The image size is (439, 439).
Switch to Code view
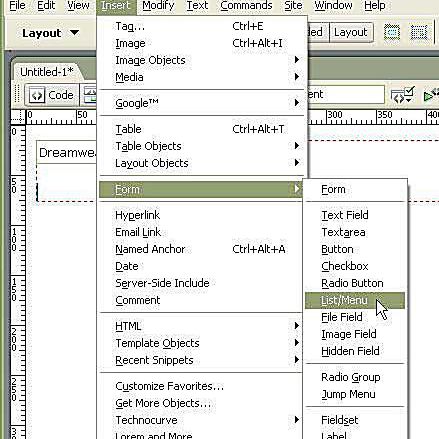pyautogui.click(x=52, y=95)
